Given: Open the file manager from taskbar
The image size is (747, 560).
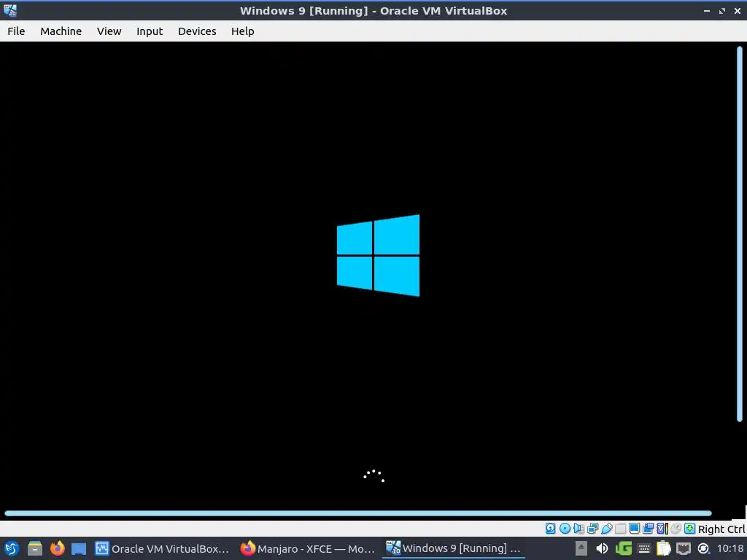Looking at the screenshot, I should click(35, 548).
